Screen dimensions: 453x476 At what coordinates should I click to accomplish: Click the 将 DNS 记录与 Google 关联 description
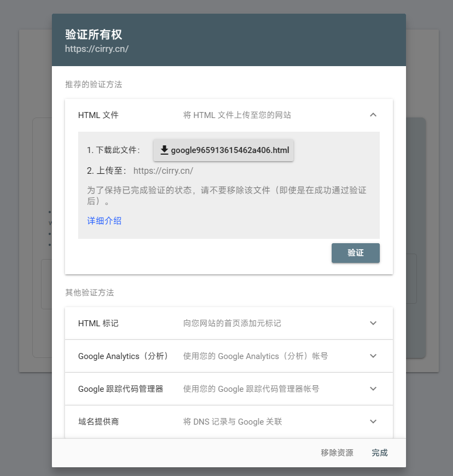pyautogui.click(x=232, y=422)
